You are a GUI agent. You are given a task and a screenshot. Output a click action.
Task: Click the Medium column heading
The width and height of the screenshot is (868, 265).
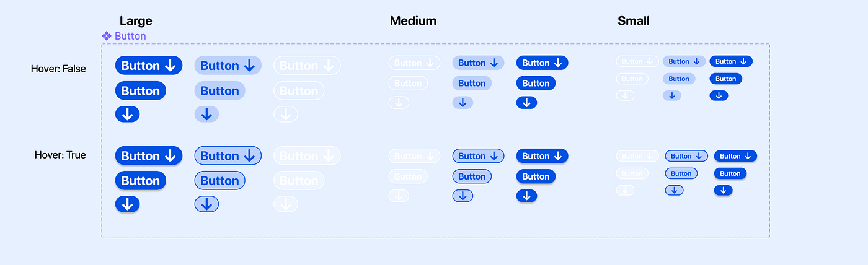[413, 21]
